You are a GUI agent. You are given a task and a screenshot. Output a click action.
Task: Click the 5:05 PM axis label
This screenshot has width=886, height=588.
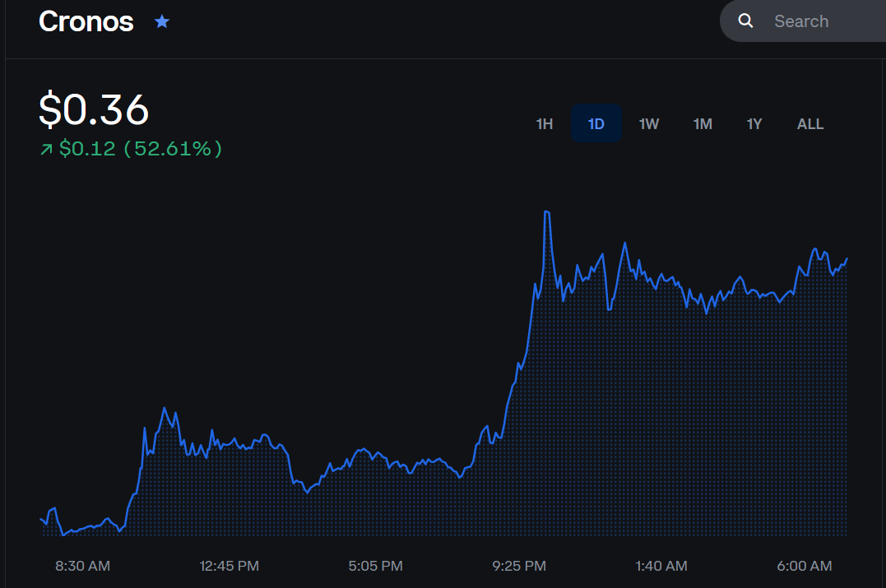(x=375, y=566)
